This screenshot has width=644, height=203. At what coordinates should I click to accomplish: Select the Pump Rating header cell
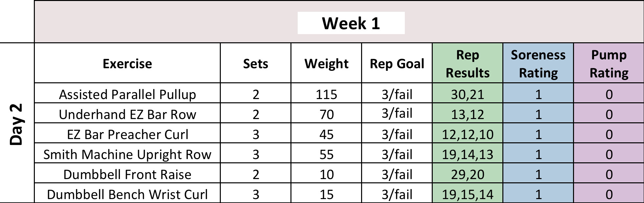click(609, 64)
